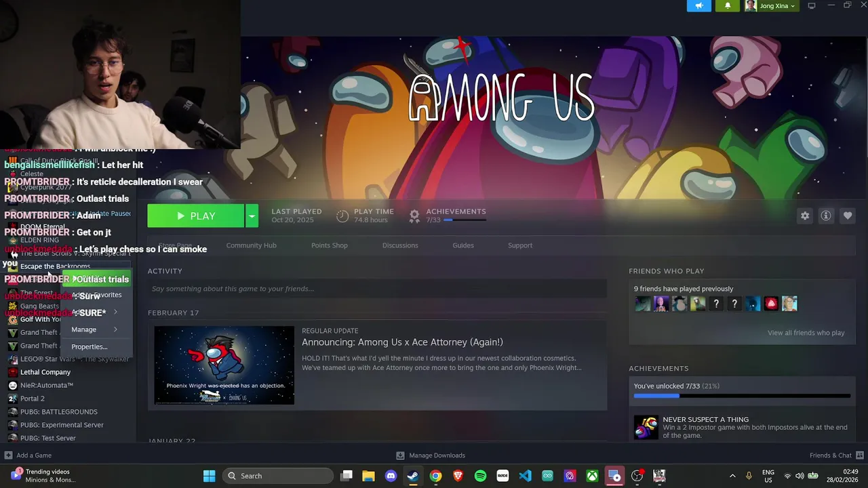Open the Support tab
This screenshot has height=488, width=868.
point(520,245)
